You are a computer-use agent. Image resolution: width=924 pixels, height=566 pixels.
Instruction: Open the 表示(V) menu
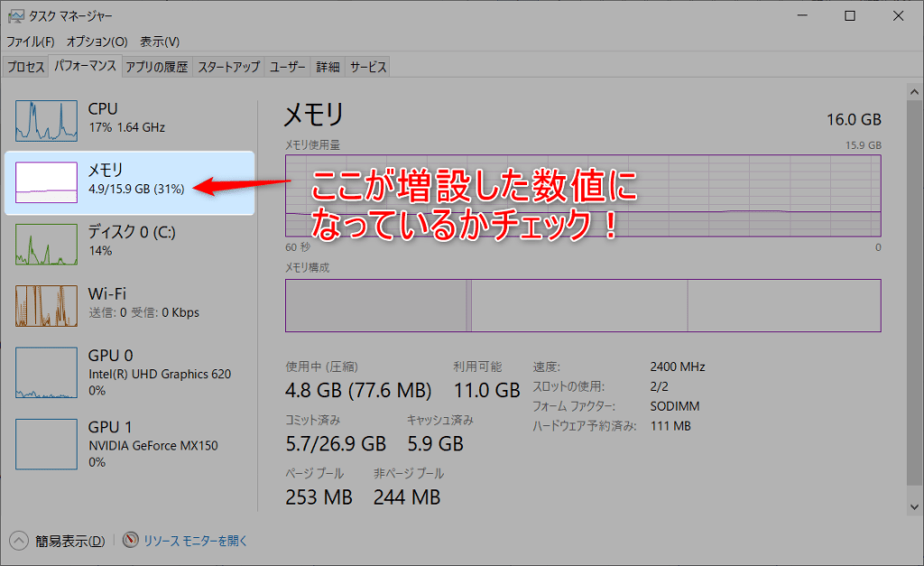click(x=160, y=42)
